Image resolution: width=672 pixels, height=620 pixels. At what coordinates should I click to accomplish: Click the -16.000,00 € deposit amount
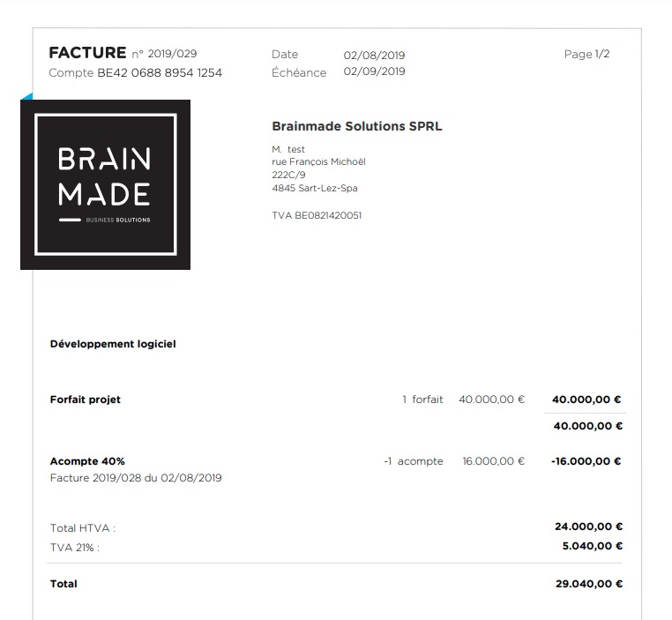coord(586,461)
